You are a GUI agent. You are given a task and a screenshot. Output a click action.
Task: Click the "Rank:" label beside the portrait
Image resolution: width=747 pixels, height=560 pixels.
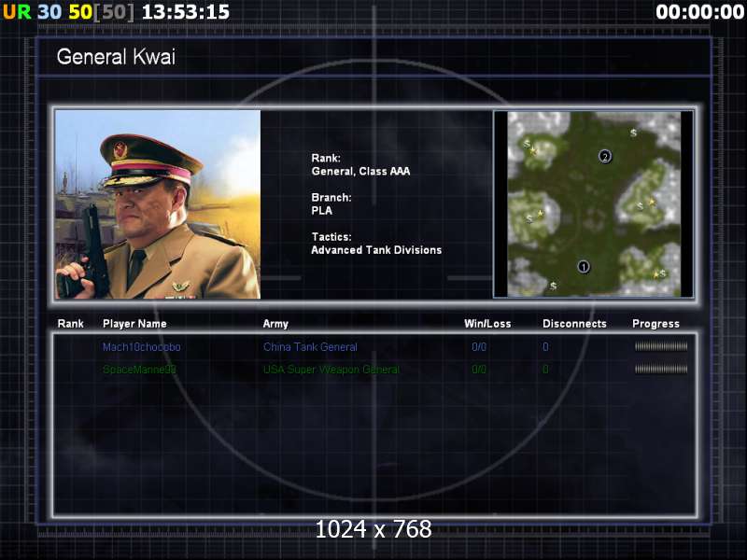pyautogui.click(x=326, y=158)
